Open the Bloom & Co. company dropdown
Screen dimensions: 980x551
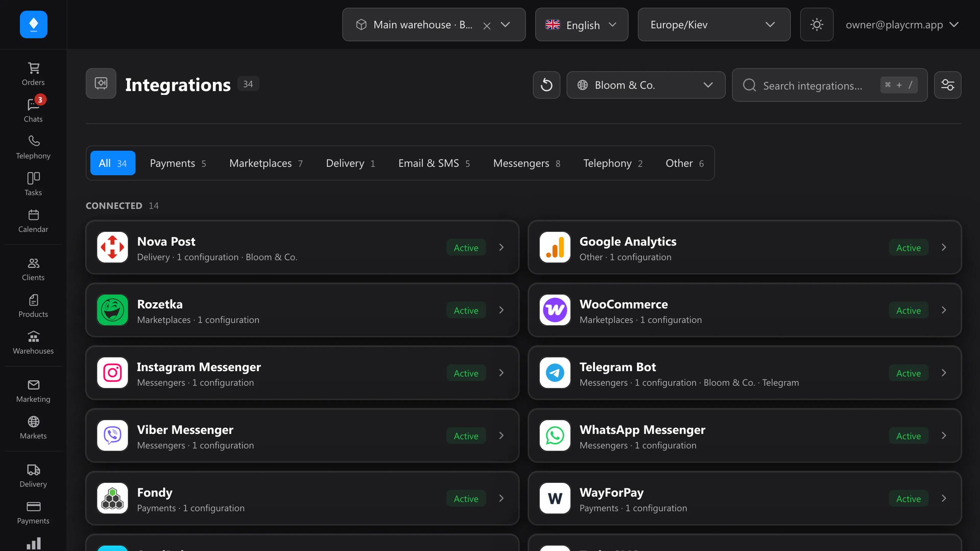(646, 85)
